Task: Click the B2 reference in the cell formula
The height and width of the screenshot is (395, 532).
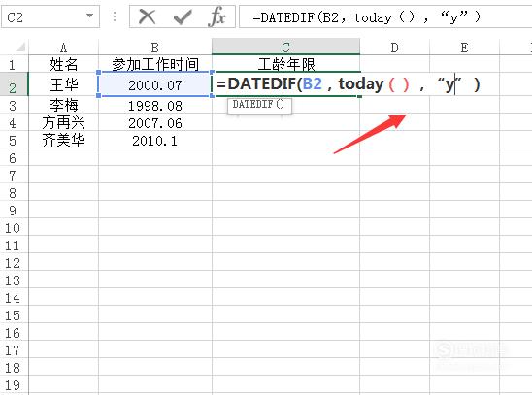Action: [313, 84]
